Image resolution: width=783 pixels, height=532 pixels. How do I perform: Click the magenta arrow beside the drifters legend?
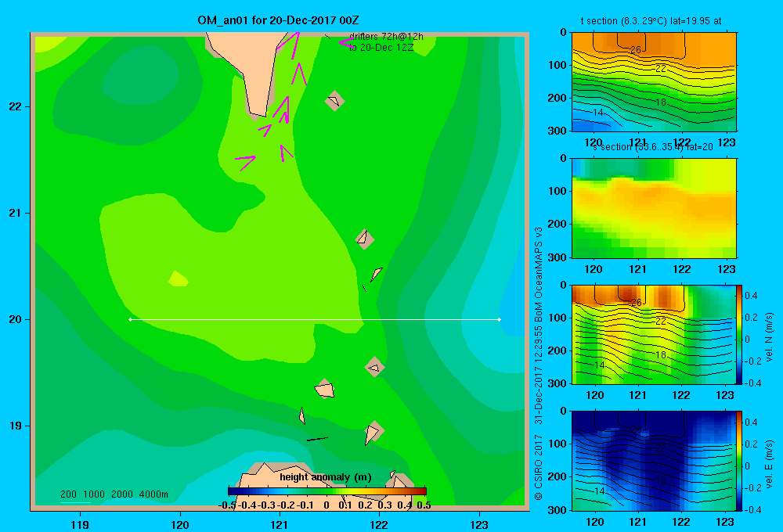tap(346, 42)
